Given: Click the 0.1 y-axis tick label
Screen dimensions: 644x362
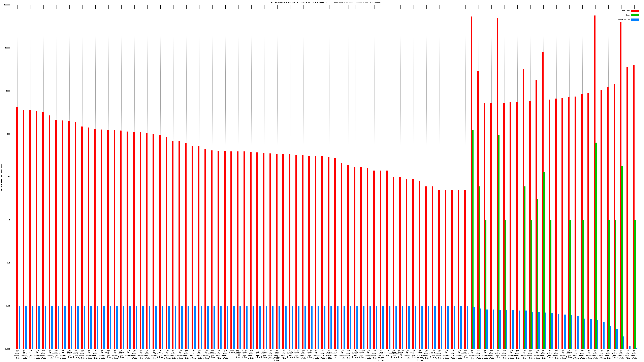Looking at the screenshot, I should click(9, 263).
